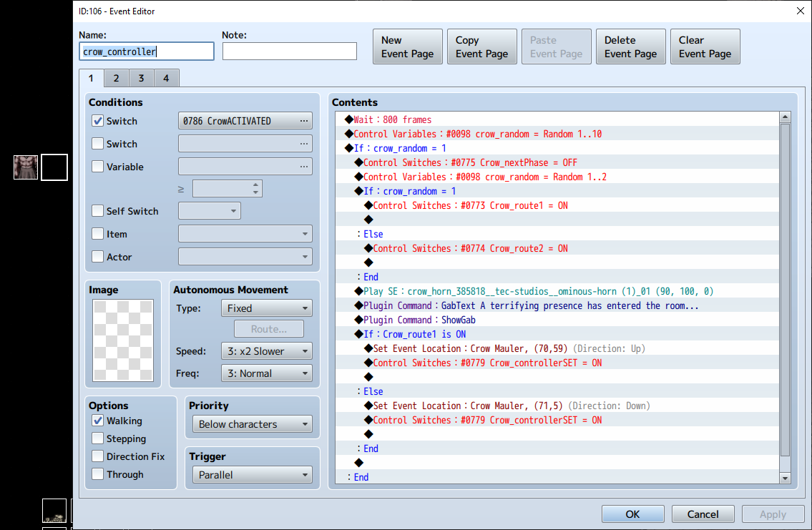The width and height of the screenshot is (812, 530).
Task: Open the Autonomous Movement Type dropdown
Action: 267,308
